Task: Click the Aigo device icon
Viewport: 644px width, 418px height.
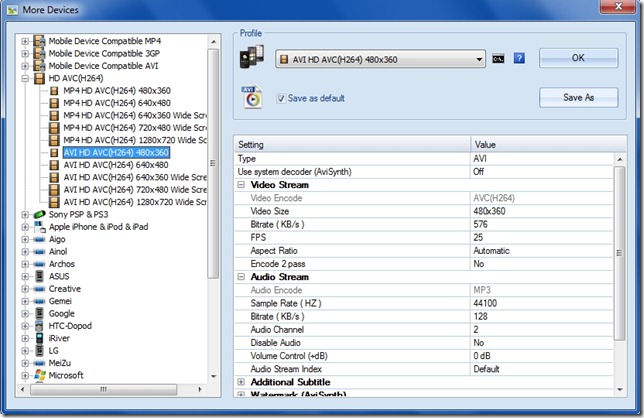Action: coord(39,239)
